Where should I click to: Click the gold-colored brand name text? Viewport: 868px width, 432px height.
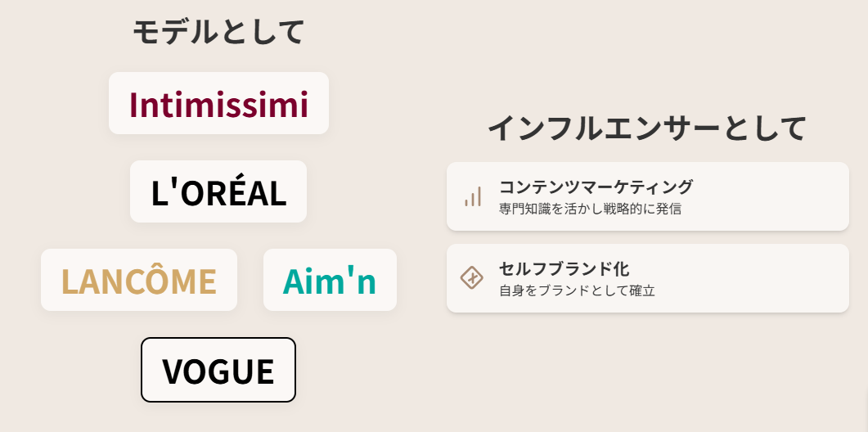(x=139, y=281)
